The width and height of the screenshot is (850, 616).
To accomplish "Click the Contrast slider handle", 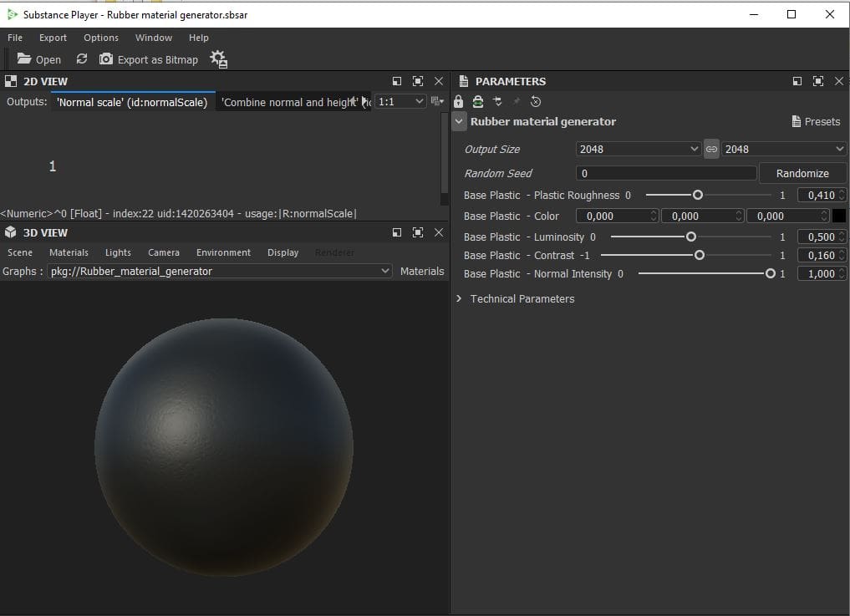I will point(700,255).
